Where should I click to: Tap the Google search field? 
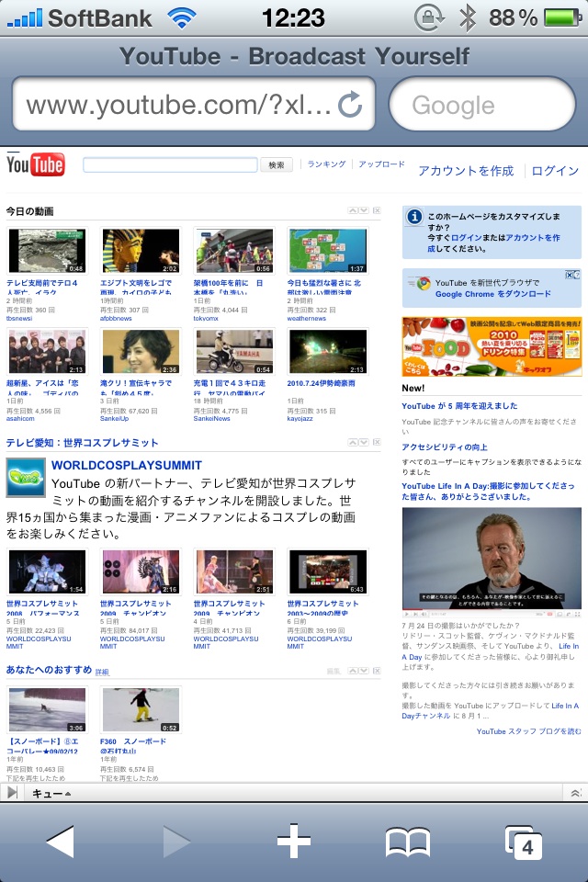click(x=482, y=105)
